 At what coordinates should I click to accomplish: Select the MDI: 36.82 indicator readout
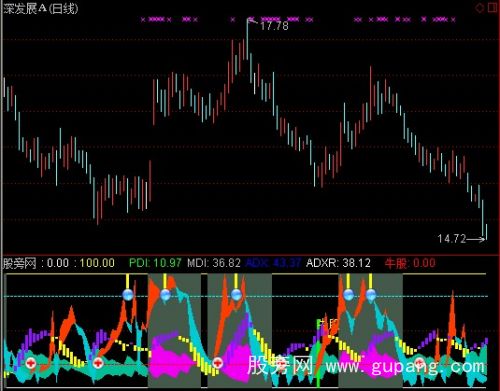click(214, 263)
